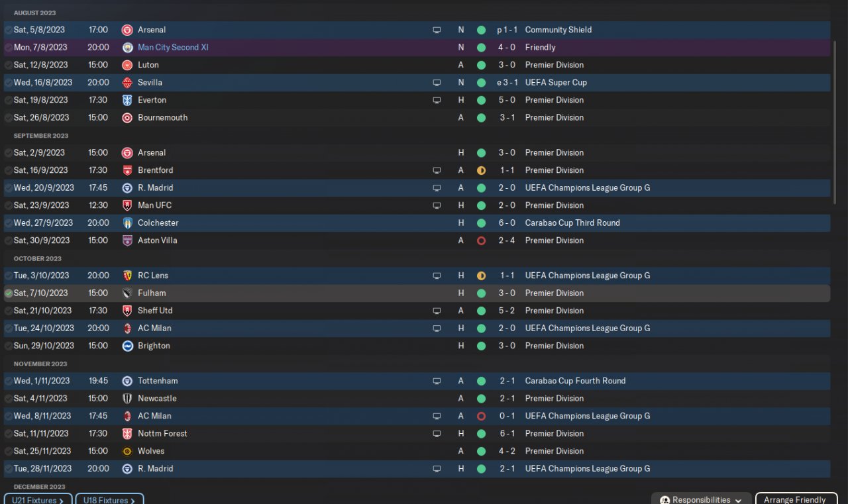This screenshot has height=504, width=848.
Task: Click the TV icon on the Brentford fixture
Action: (437, 170)
